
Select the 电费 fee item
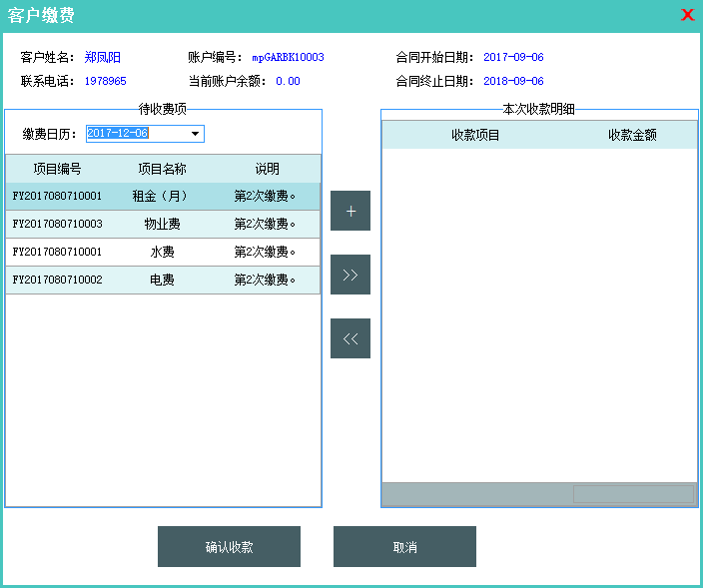tap(162, 281)
